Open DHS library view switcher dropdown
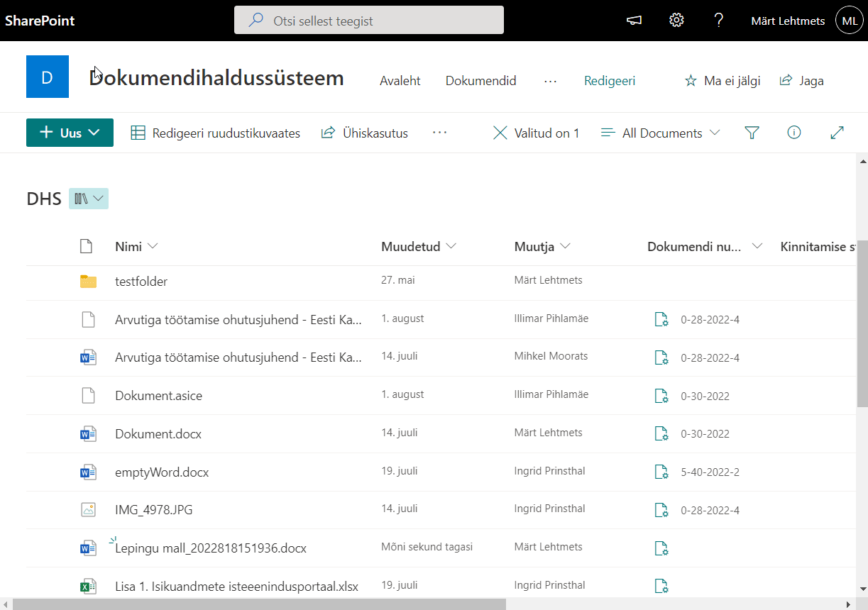 point(89,199)
